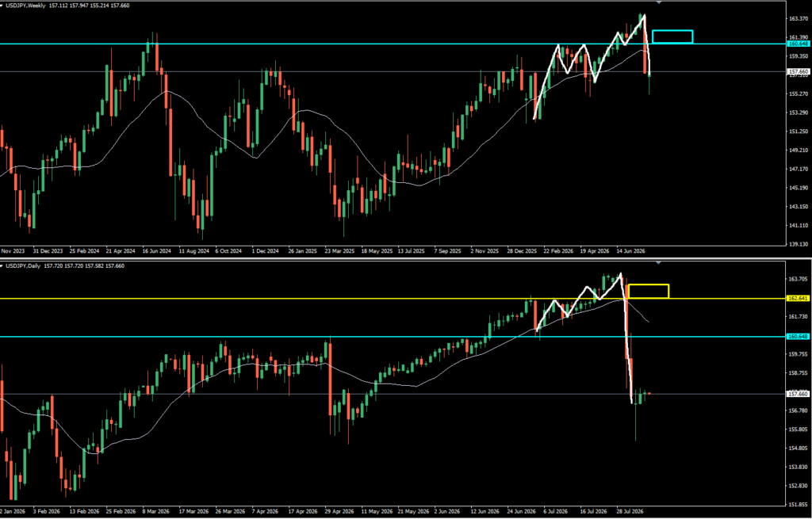Click the 157.660 current price tag on Daily chart

[x=799, y=395]
